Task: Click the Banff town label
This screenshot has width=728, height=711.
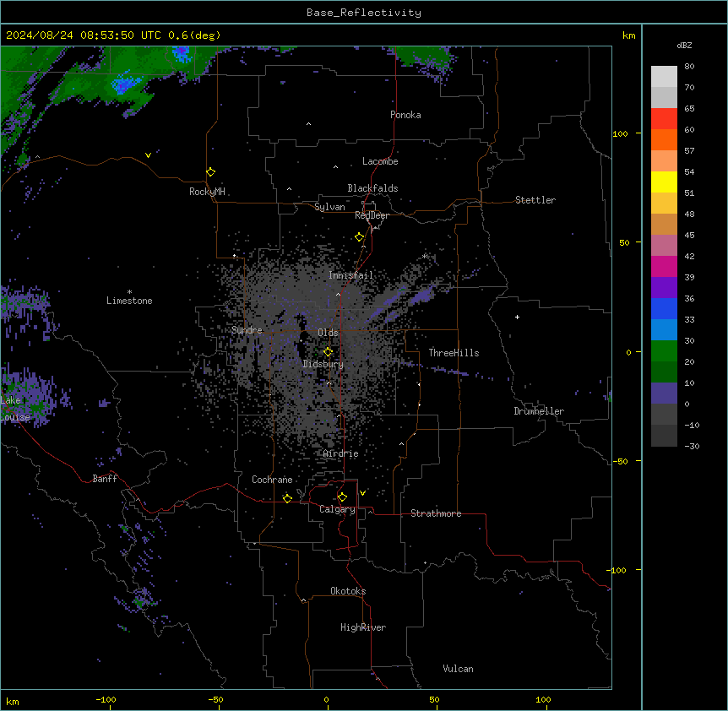Action: (x=105, y=479)
